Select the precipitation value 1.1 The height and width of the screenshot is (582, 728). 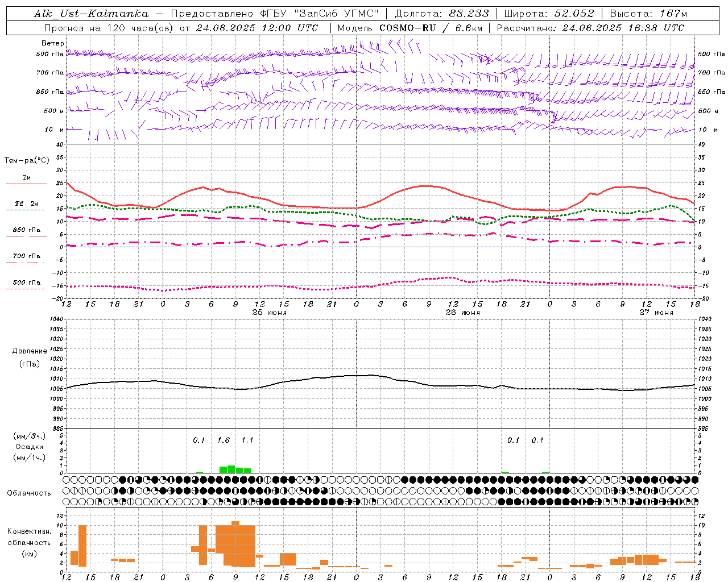(247, 440)
